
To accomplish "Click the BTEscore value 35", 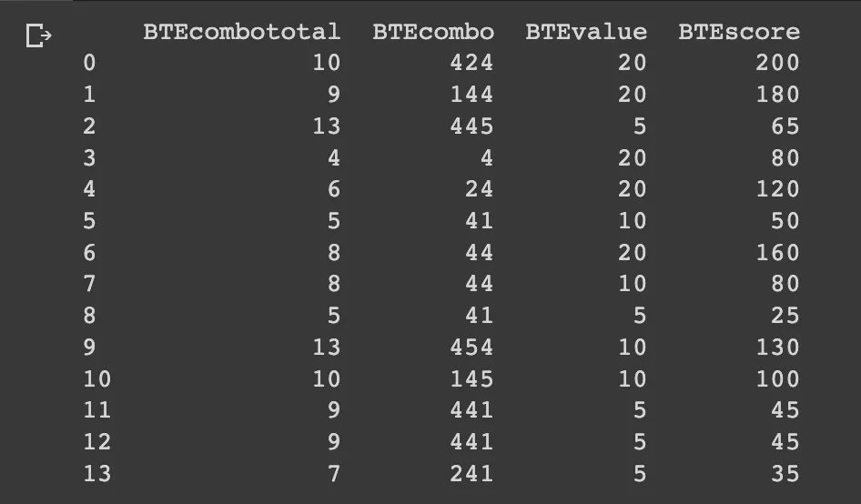I will 785,473.
